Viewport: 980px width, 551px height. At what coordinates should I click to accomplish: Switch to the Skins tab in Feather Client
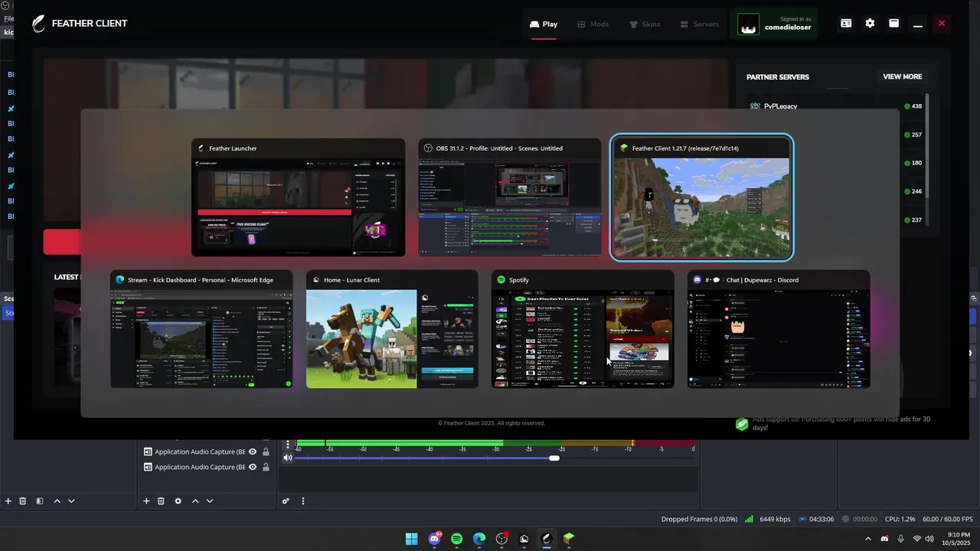(x=645, y=24)
